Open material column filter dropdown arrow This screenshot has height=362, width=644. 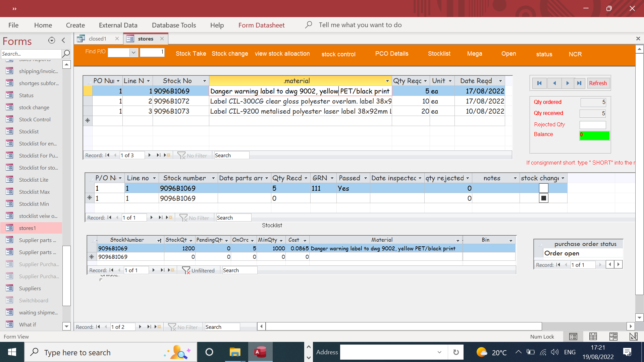click(x=387, y=81)
